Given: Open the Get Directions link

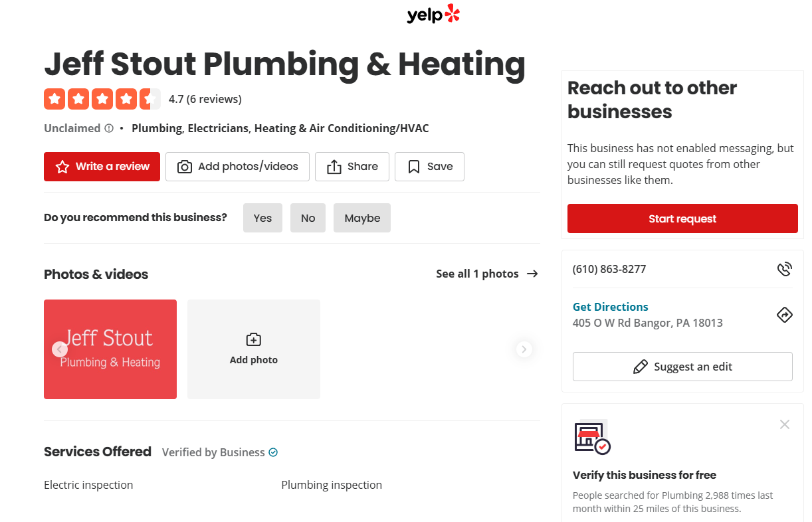Looking at the screenshot, I should pos(610,306).
